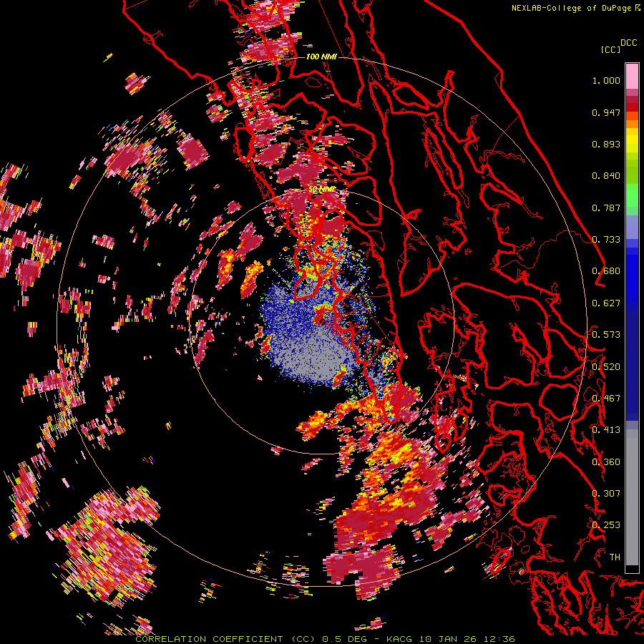
Task: Pick the gray band on the color bar
Action: pyautogui.click(x=632, y=497)
